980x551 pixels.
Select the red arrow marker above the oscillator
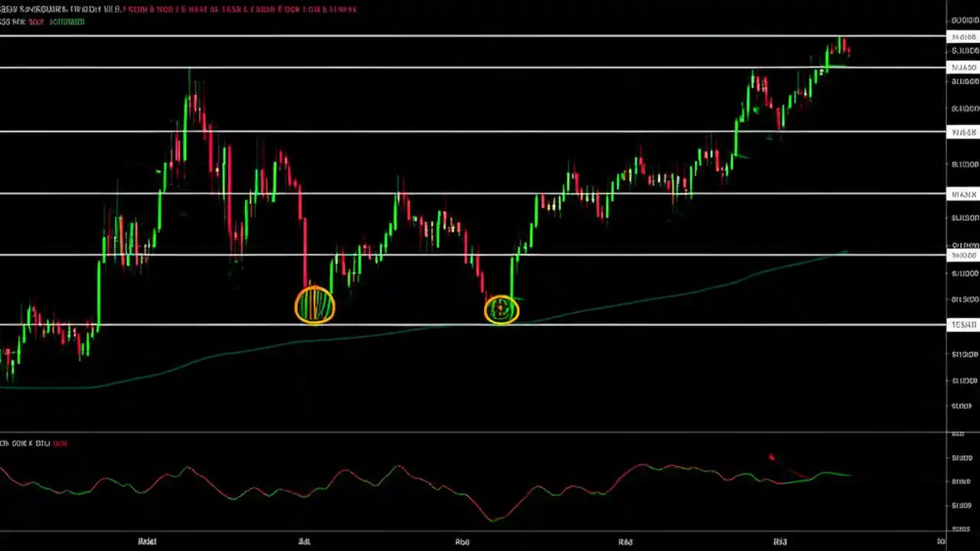[771, 457]
